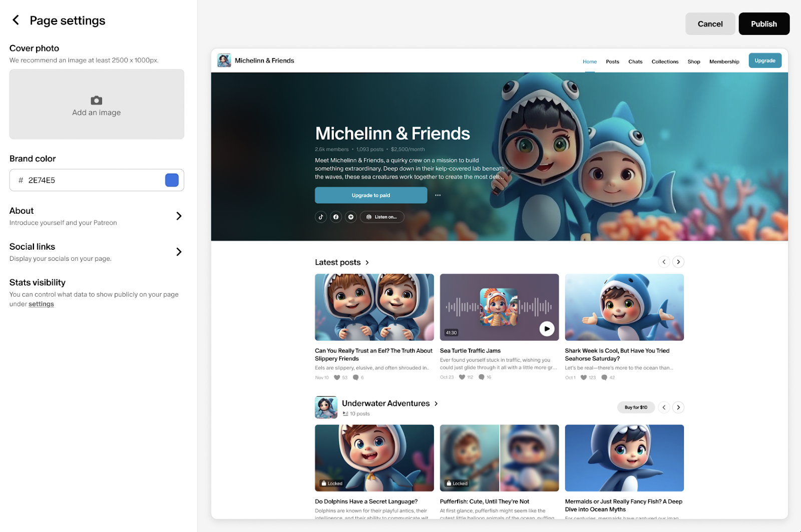The image size is (801, 532).
Task: Show next Latest posts
Action: 678,262
